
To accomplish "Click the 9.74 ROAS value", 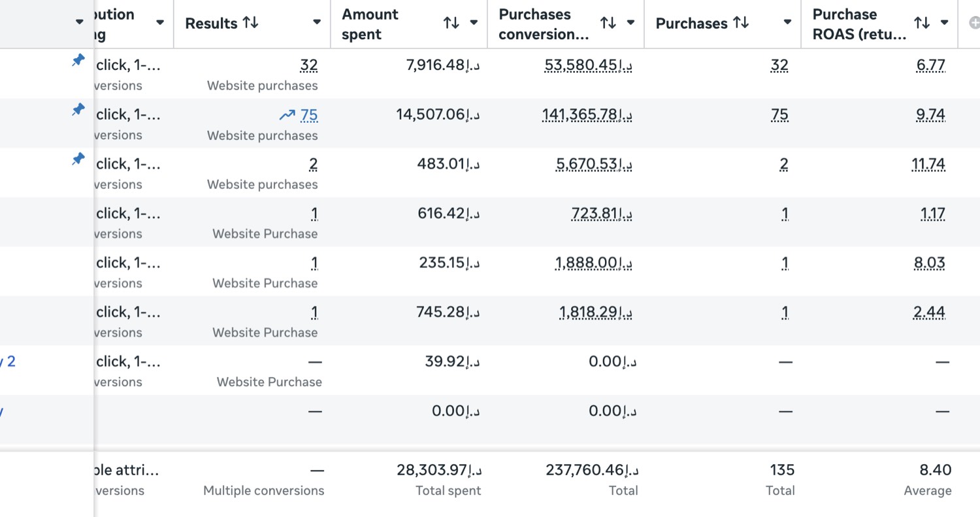I will tap(931, 115).
